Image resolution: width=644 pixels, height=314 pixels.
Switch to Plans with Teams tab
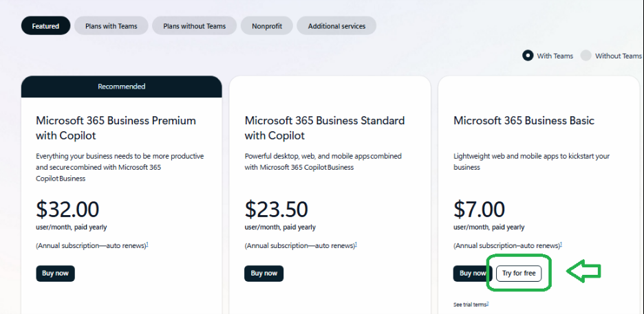pos(111,26)
